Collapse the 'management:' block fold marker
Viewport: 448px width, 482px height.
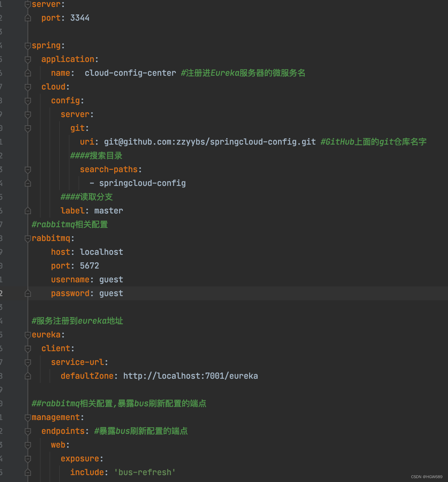point(28,418)
